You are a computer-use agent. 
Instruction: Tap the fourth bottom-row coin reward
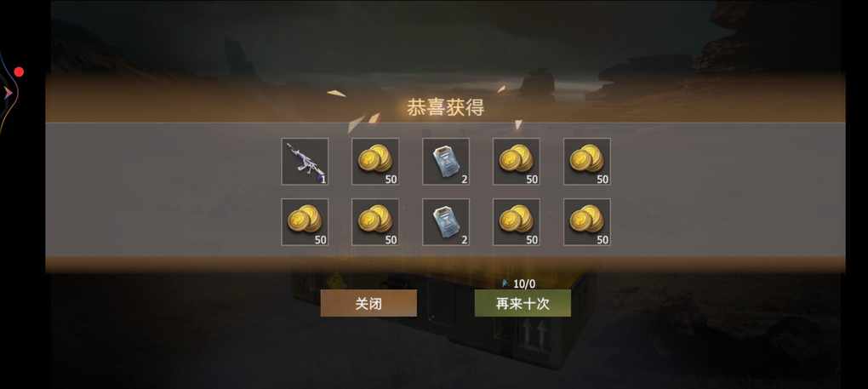click(517, 222)
